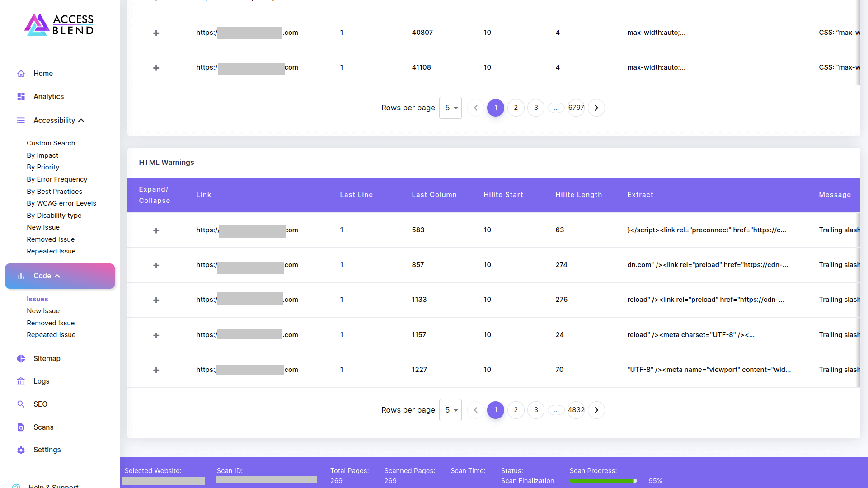Click the Scans document search icon
868x488 pixels.
(x=21, y=427)
